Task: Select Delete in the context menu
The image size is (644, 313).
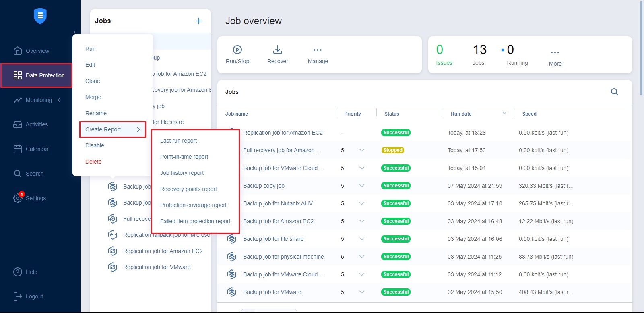Action: pos(93,162)
